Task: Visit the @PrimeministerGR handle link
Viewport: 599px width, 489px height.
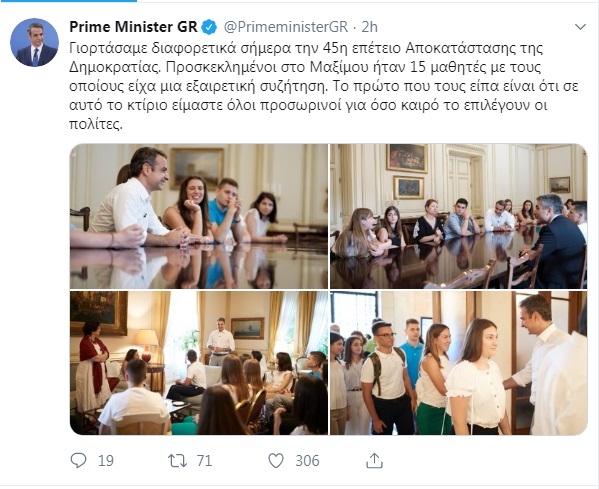Action: tap(285, 27)
